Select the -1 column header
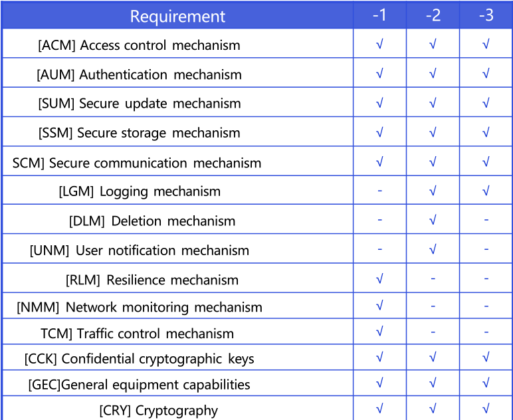 click(x=379, y=15)
